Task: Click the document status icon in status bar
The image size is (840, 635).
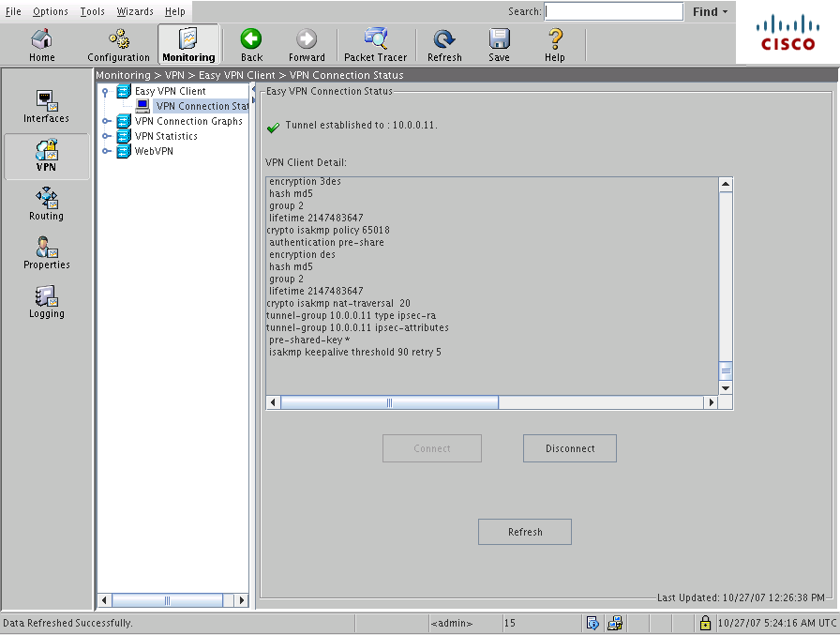Action: tap(592, 623)
